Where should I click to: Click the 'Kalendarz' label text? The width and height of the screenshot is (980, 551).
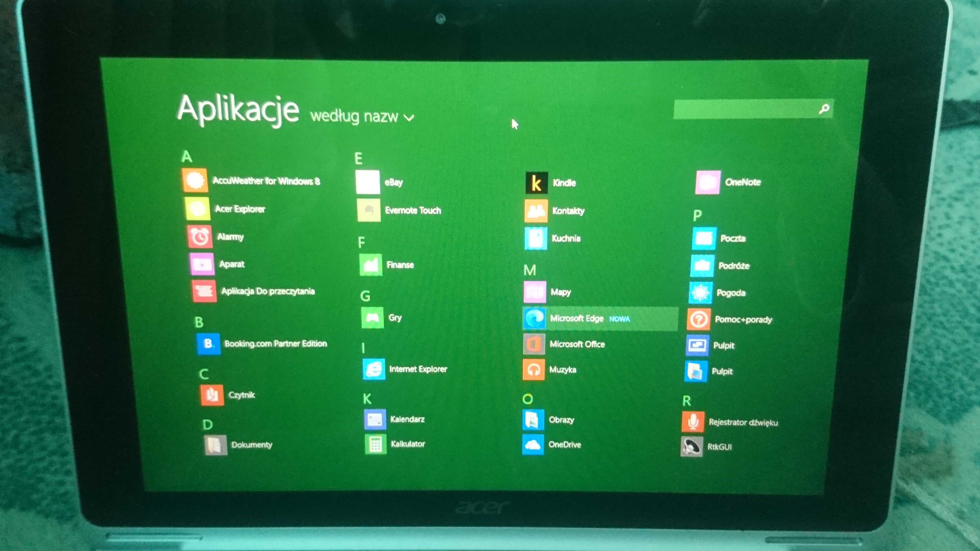[408, 419]
